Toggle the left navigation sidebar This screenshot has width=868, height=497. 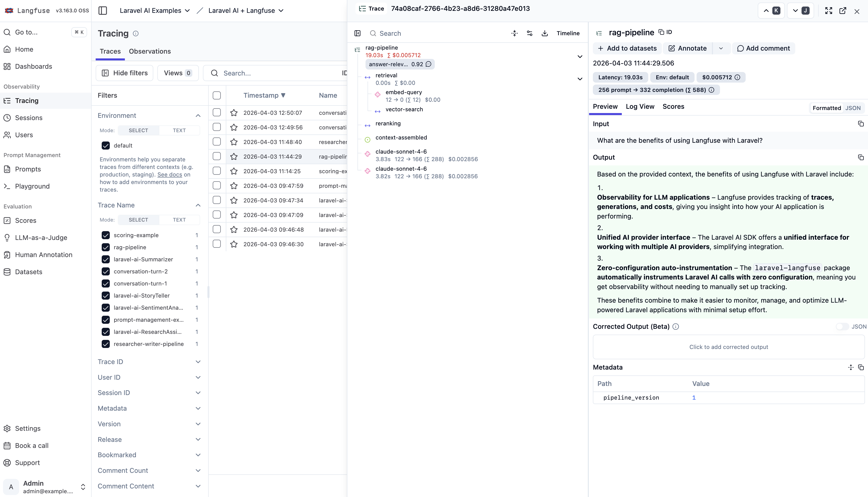[x=103, y=11]
